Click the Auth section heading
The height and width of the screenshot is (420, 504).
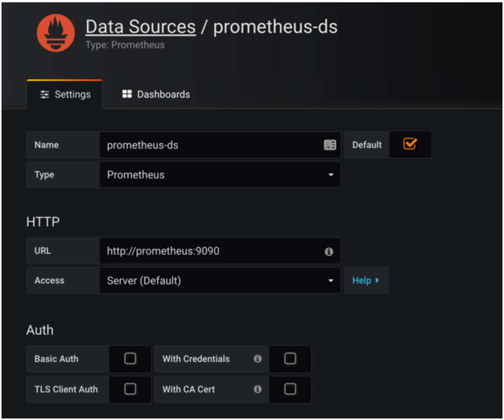pyautogui.click(x=40, y=330)
